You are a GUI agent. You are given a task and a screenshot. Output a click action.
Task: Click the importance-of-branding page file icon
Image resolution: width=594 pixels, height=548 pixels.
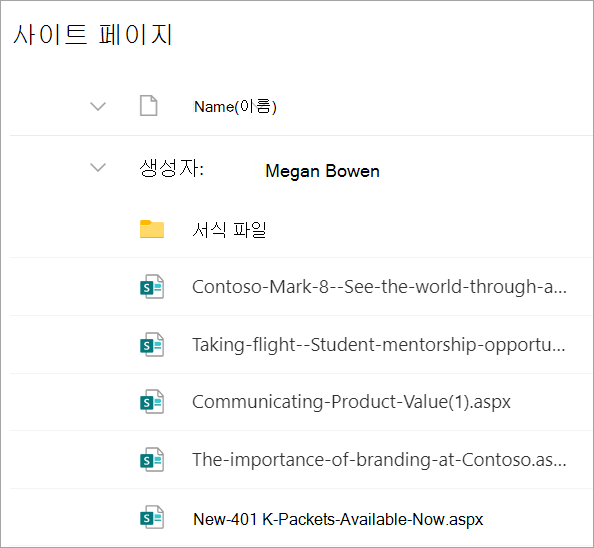click(x=152, y=460)
